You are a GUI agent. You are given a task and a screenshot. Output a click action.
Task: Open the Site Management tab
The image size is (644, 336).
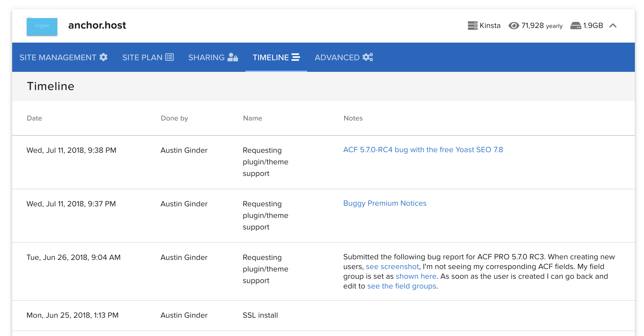point(63,57)
